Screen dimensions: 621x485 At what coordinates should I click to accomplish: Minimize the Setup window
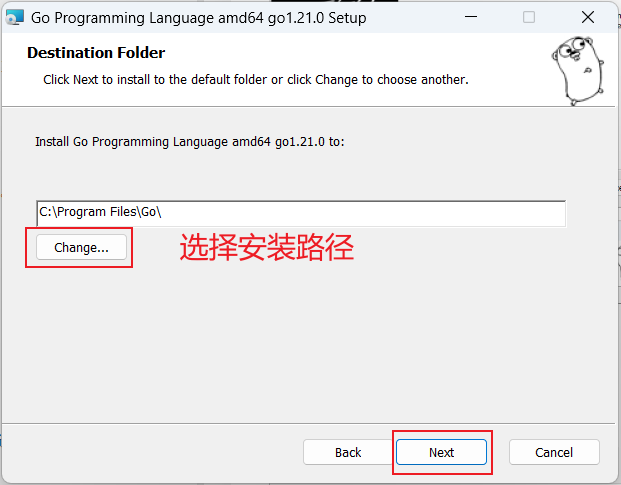tap(471, 17)
